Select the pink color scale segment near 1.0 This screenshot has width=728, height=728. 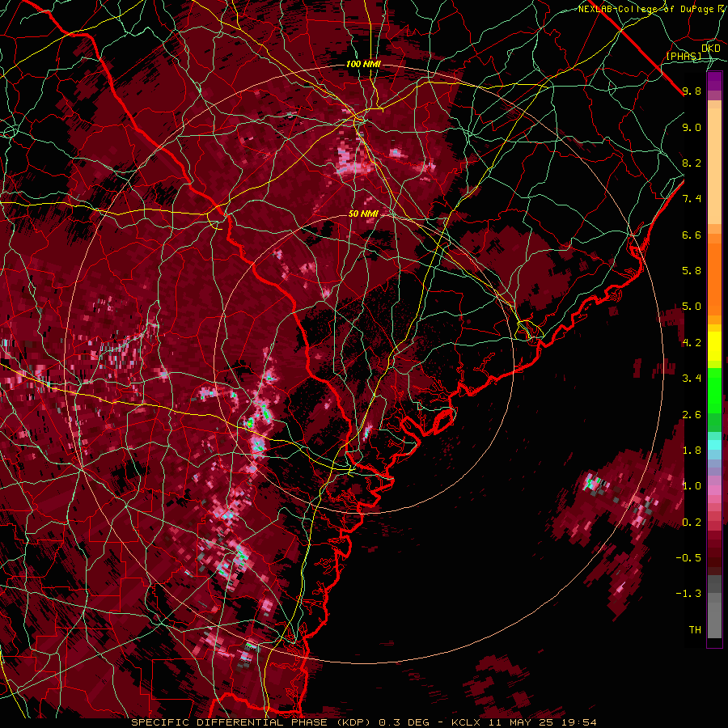[714, 490]
